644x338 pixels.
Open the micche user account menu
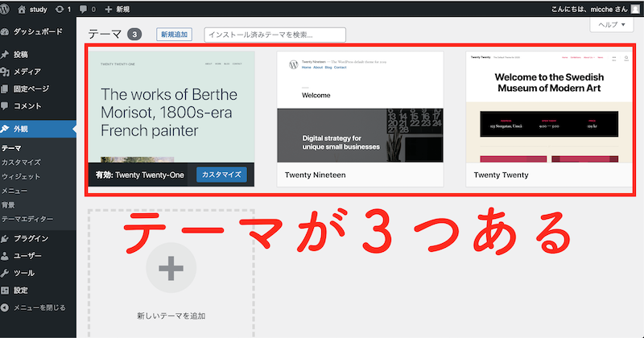point(595,9)
